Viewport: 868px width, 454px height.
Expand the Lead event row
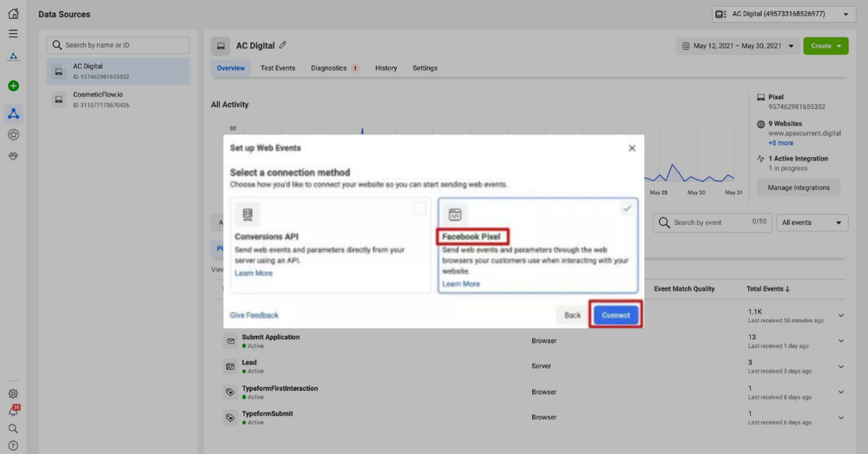[x=841, y=366]
